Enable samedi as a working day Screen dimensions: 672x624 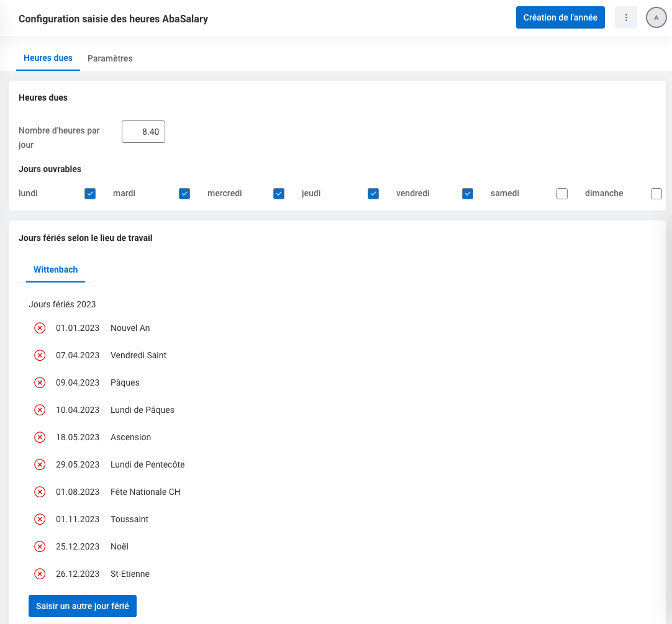tap(562, 194)
